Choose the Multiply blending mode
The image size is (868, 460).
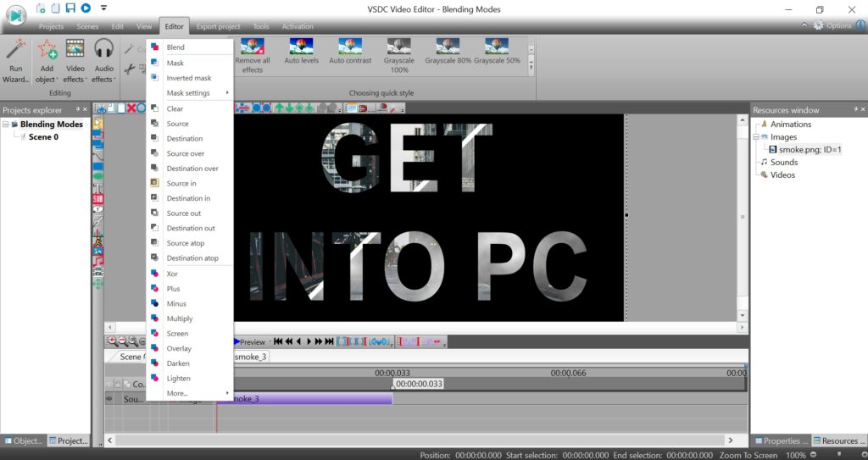tap(190, 319)
